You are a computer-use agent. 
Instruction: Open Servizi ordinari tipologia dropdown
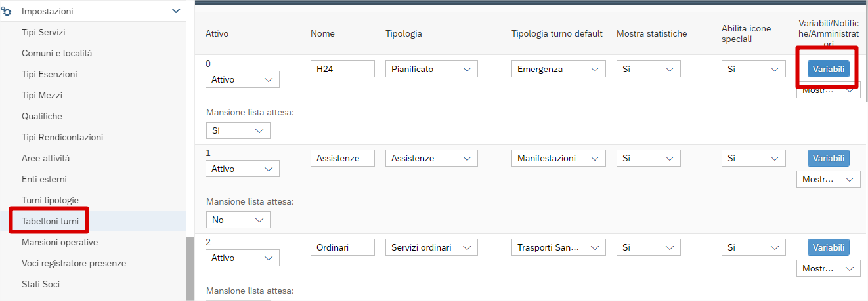pyautogui.click(x=431, y=247)
